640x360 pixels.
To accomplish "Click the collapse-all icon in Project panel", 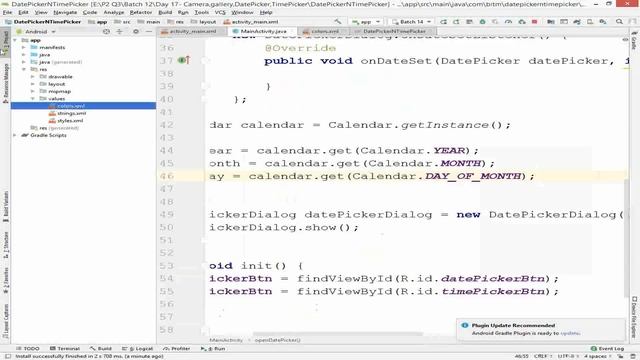I will coord(120,31).
